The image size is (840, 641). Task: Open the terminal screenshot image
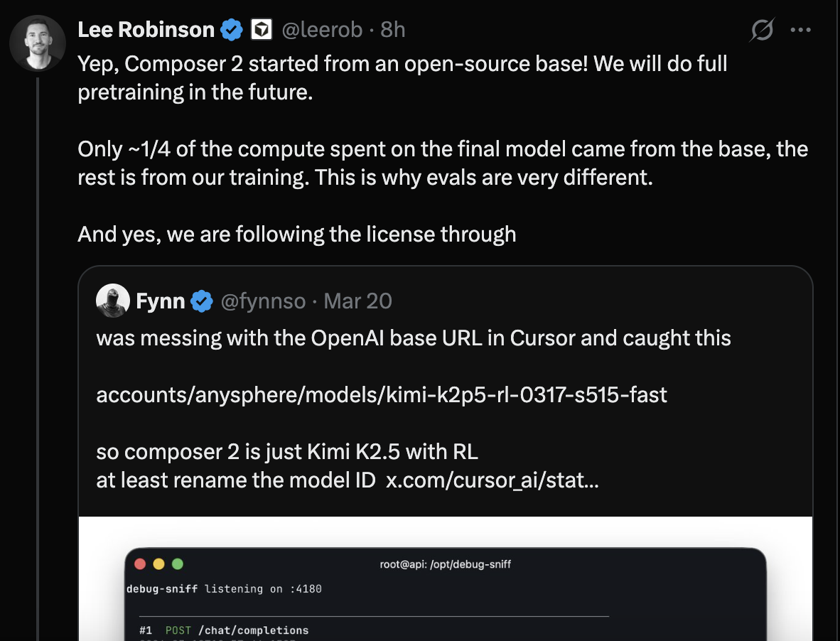point(445,590)
